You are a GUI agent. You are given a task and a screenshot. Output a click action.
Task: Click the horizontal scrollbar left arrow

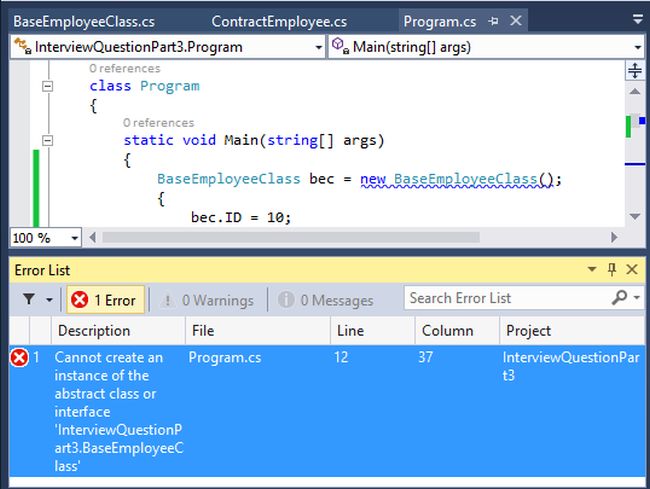point(92,237)
